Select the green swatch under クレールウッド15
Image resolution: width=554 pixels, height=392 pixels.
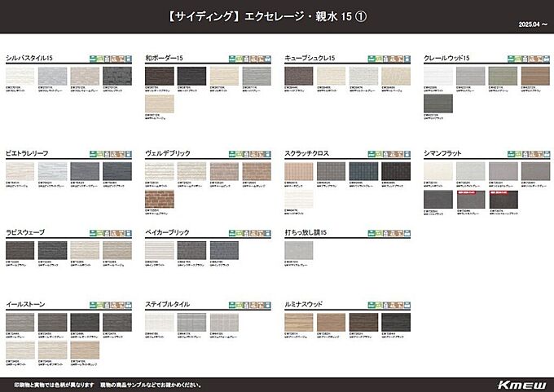coord(503,76)
